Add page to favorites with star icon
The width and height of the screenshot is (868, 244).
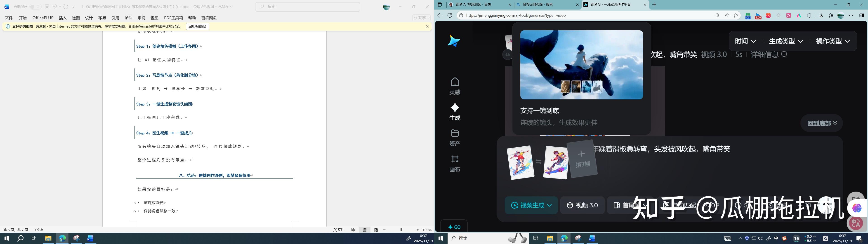(x=736, y=15)
